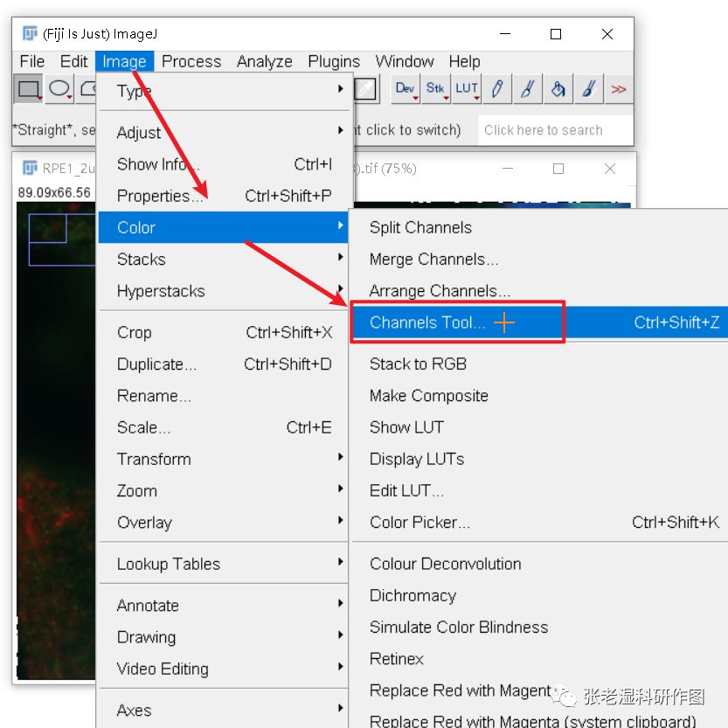The image size is (728, 728).
Task: Select the Pencil tool
Action: tap(496, 88)
